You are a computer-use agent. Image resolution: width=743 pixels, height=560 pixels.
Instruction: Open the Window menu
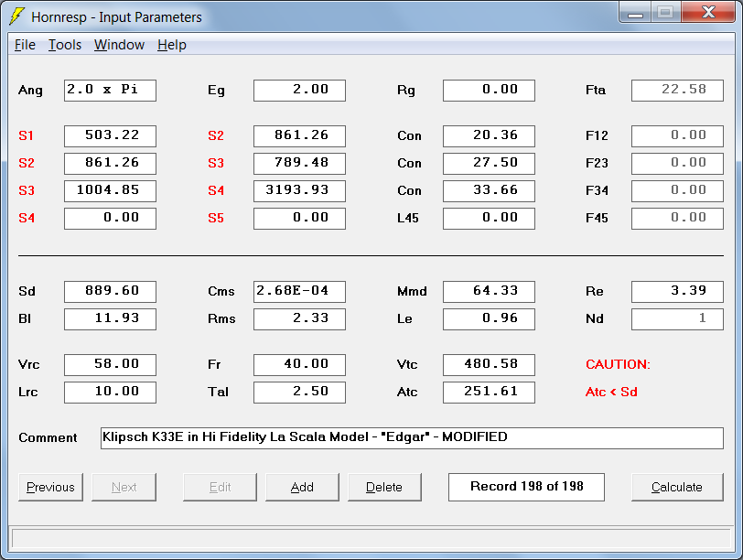pos(119,45)
